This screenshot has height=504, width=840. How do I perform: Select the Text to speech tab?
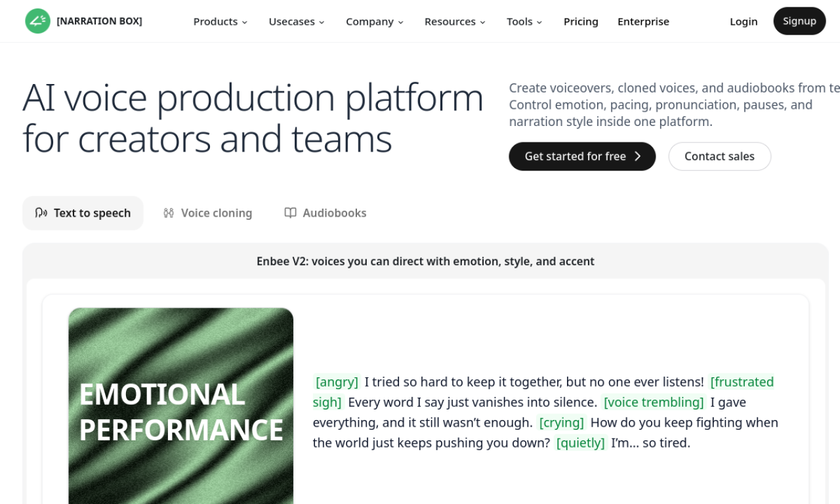(x=83, y=213)
